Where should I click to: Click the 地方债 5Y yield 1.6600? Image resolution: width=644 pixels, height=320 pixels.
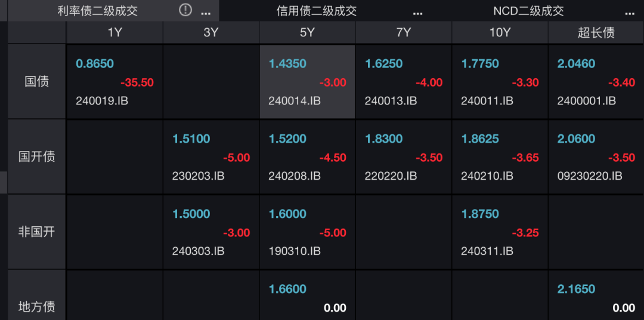(287, 290)
